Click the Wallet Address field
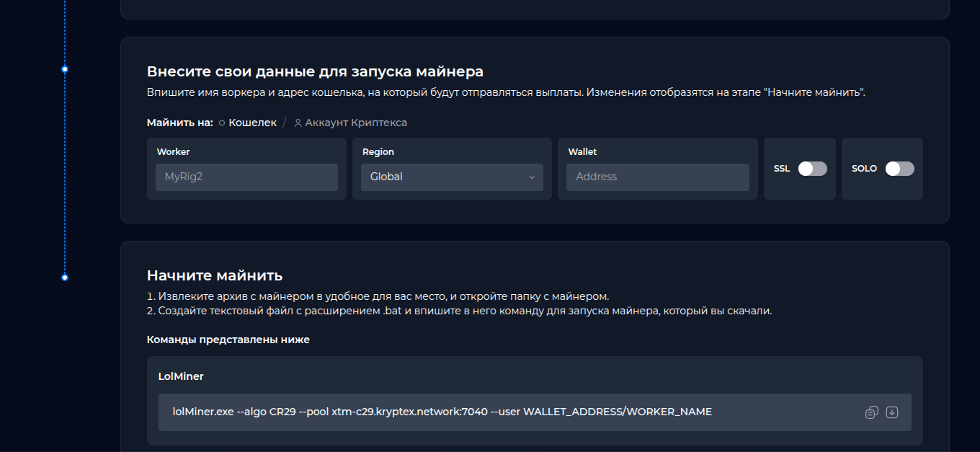The image size is (980, 452). [657, 177]
